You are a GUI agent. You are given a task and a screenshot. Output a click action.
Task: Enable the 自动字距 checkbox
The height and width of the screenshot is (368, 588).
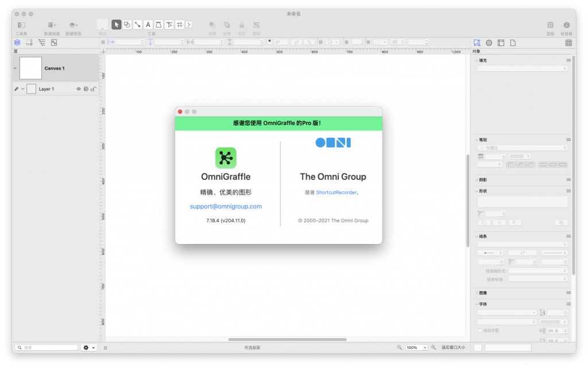click(x=479, y=331)
